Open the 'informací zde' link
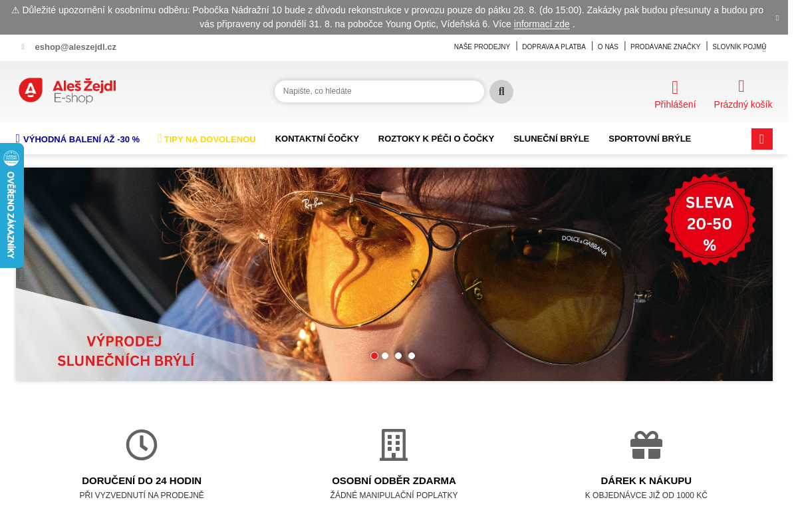This screenshot has width=798, height=532. click(542, 24)
